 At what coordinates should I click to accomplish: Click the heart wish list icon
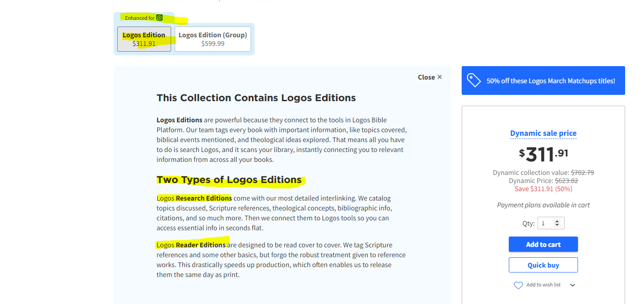[x=518, y=285]
